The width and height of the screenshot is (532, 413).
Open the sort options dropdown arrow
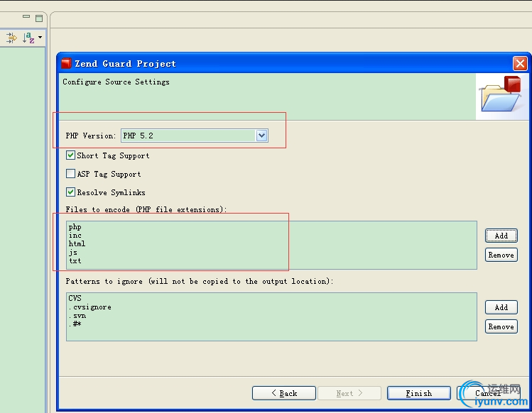click(40, 37)
